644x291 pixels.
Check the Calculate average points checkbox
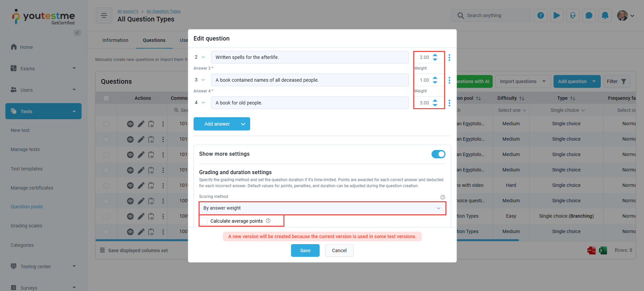point(204,221)
